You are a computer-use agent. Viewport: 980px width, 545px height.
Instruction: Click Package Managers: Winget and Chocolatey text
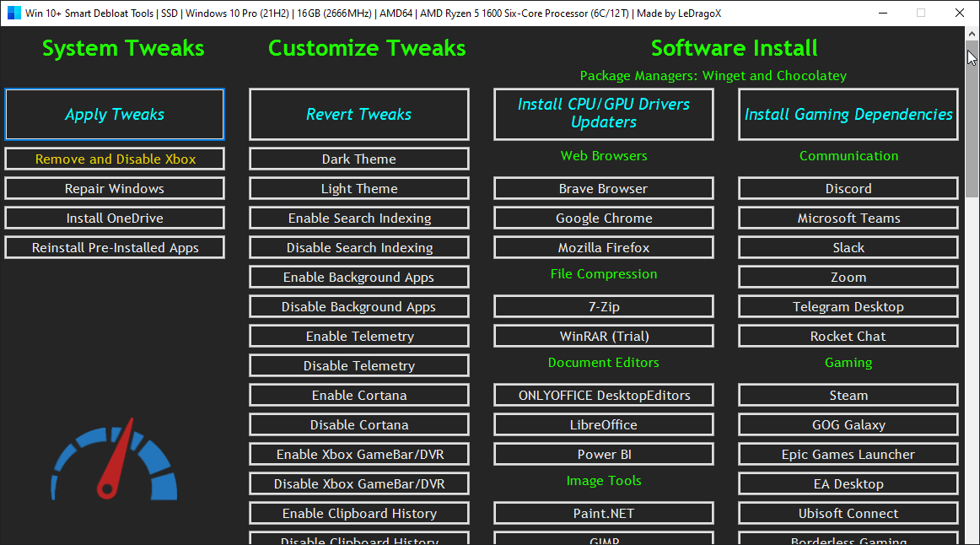(713, 76)
